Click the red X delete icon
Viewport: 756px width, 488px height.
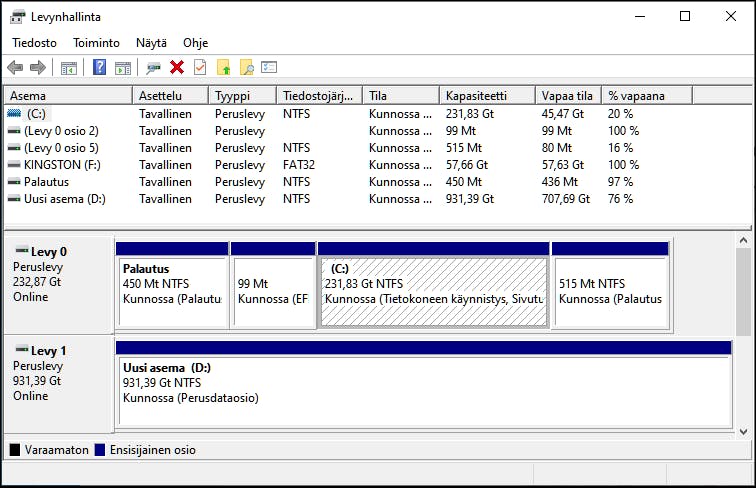(177, 67)
